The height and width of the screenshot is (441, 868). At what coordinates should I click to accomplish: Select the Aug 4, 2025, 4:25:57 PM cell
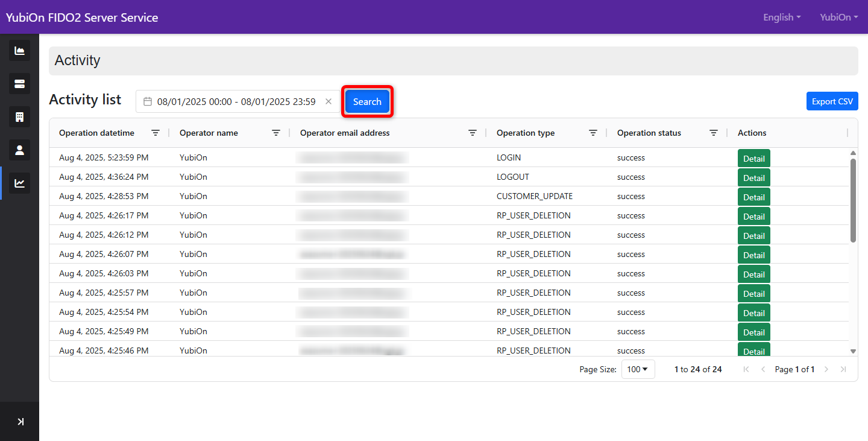click(104, 293)
